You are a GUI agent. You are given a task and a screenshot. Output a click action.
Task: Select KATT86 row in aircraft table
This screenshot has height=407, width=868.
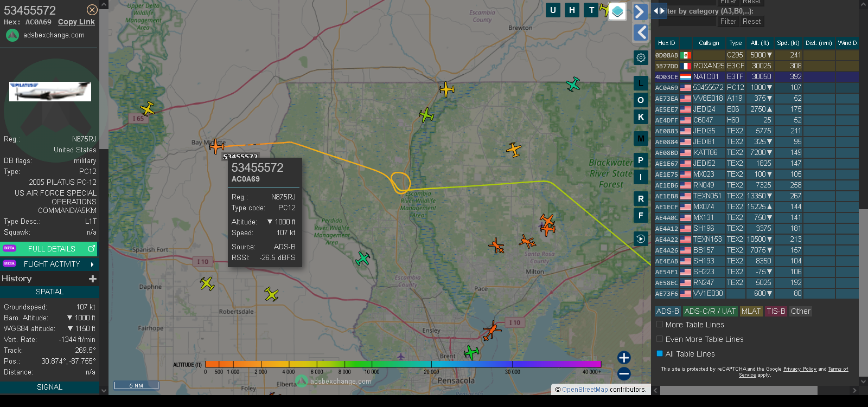pos(756,153)
